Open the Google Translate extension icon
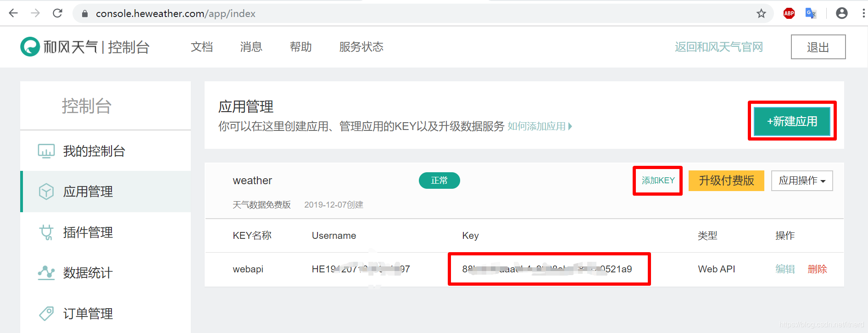This screenshot has width=868, height=333. 811,13
